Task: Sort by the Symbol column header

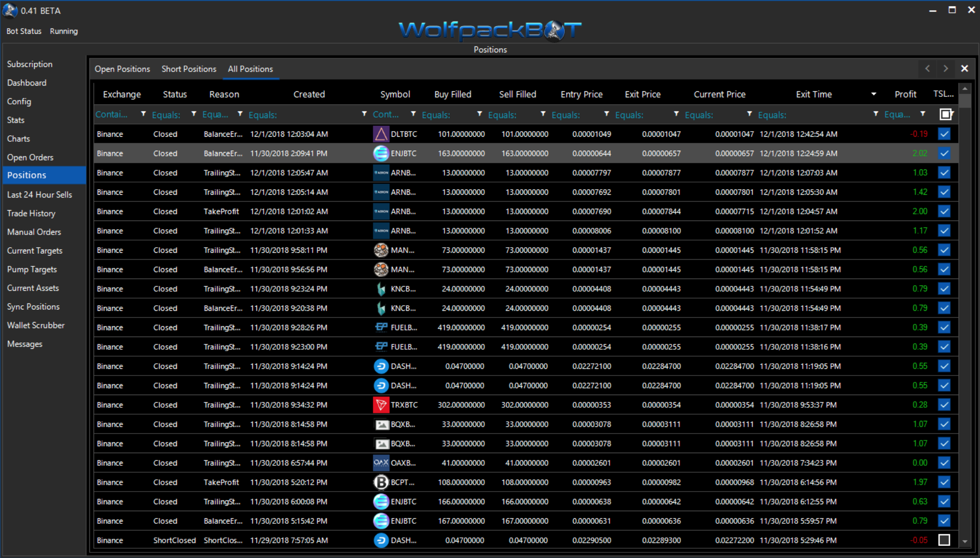Action: (x=395, y=95)
